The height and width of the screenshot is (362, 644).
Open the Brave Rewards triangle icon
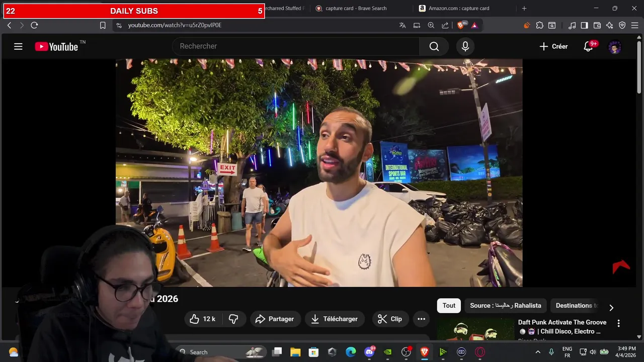click(474, 25)
